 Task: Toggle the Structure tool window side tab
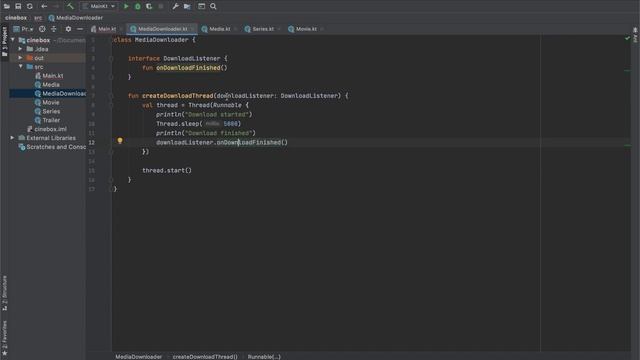tap(4, 293)
